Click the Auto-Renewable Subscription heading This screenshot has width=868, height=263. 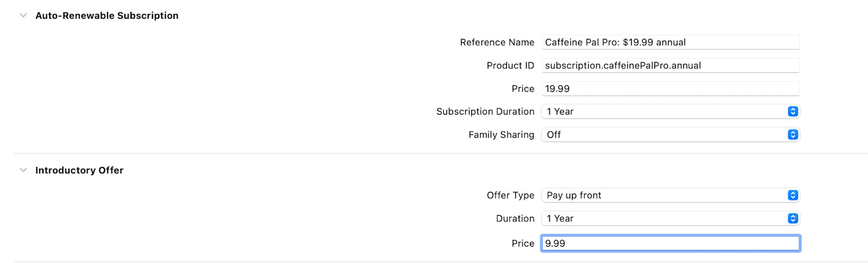107,16
